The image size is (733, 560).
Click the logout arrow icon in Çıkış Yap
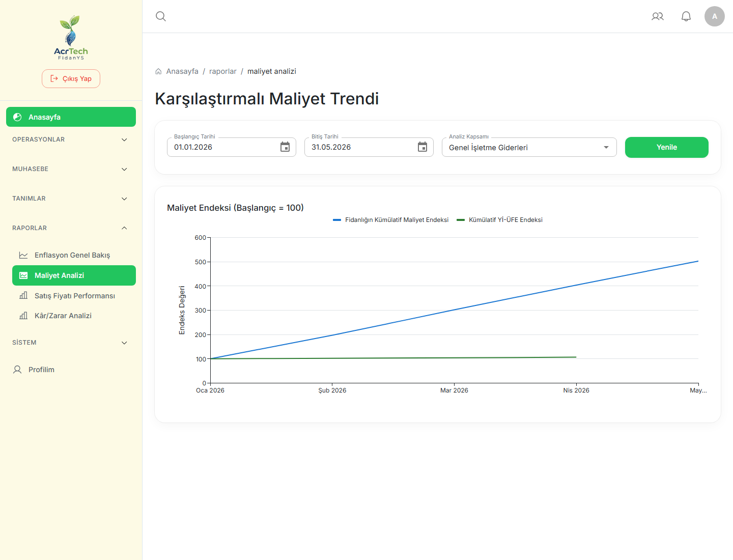click(54, 78)
